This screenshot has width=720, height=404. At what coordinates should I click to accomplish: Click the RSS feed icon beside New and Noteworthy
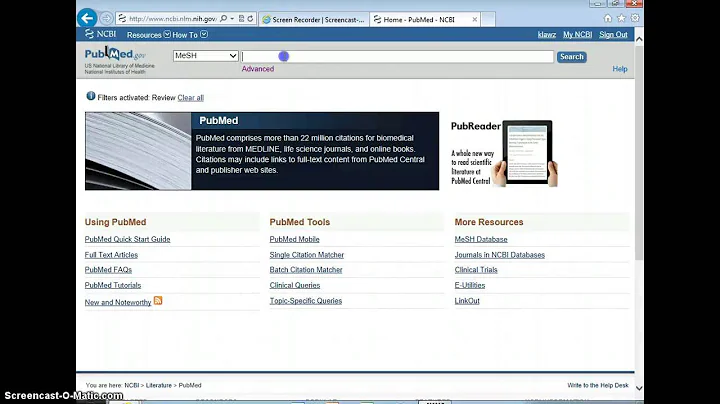[x=158, y=300]
